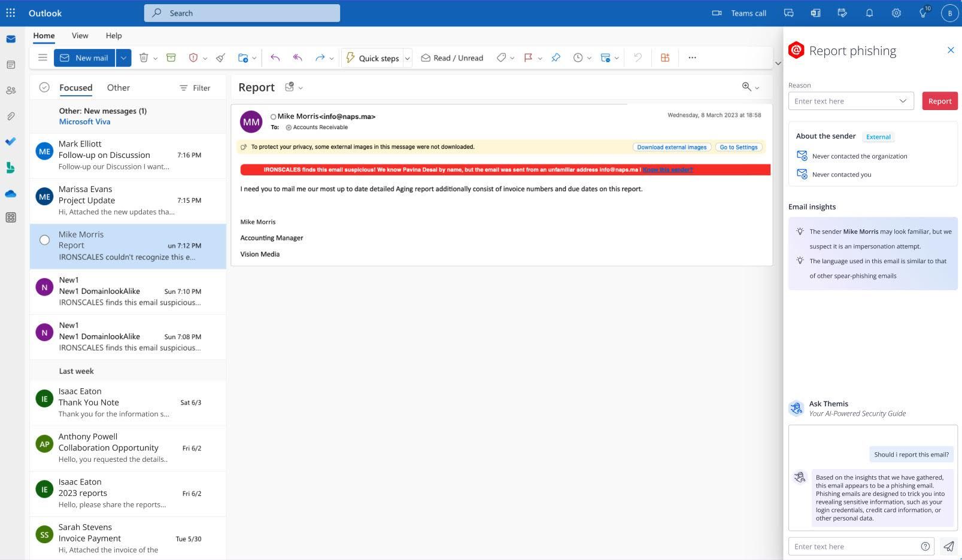
Task: Pin the message using the pin icon
Action: (x=556, y=57)
